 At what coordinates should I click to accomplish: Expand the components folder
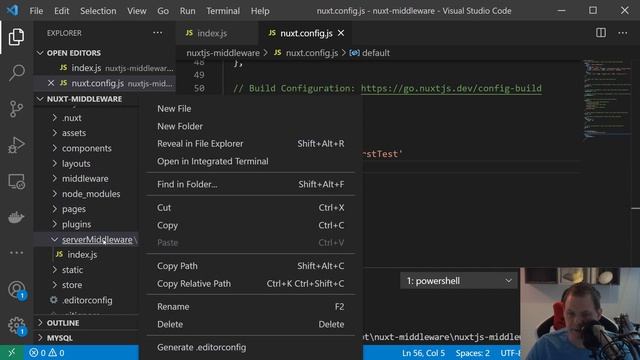(x=87, y=148)
